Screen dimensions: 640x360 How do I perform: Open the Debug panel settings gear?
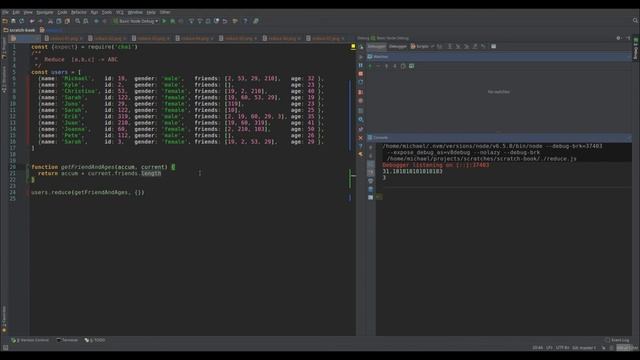tap(618, 38)
